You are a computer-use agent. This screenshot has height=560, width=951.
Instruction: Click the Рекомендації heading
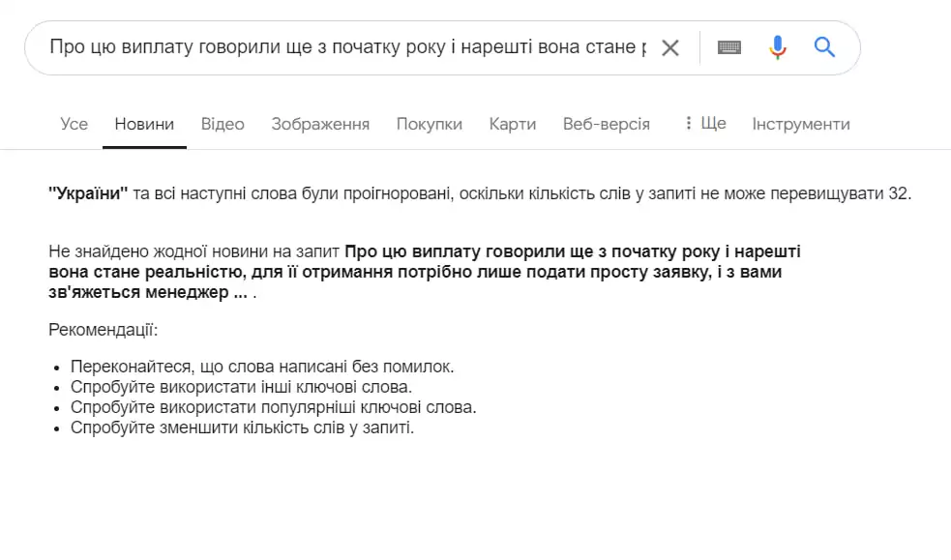103,330
